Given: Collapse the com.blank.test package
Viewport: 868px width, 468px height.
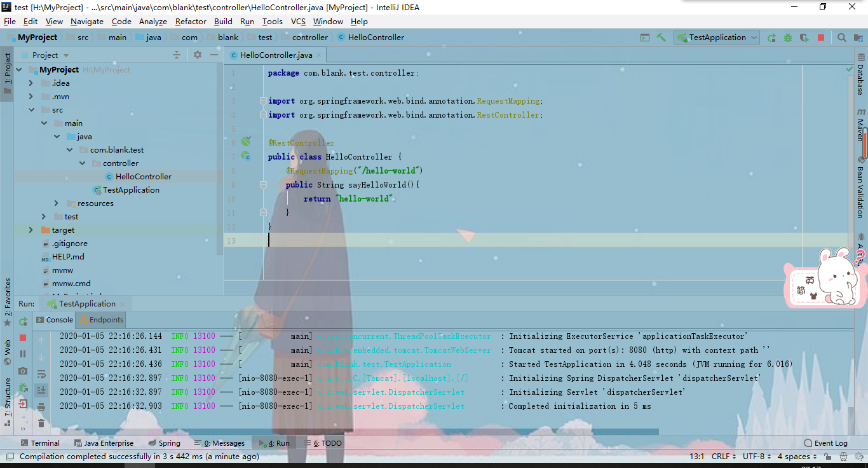Looking at the screenshot, I should [69, 150].
